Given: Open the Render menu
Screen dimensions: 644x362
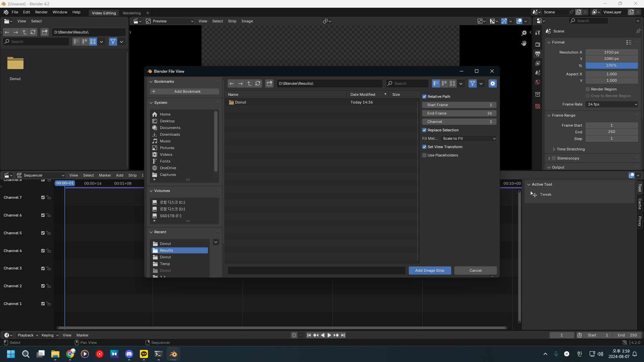Looking at the screenshot, I should pos(41,12).
